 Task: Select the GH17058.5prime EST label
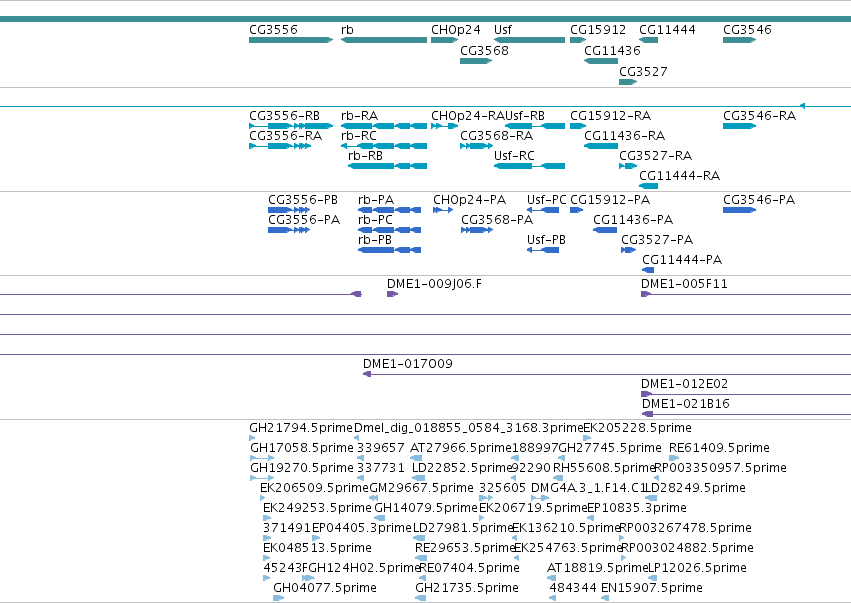pos(302,448)
